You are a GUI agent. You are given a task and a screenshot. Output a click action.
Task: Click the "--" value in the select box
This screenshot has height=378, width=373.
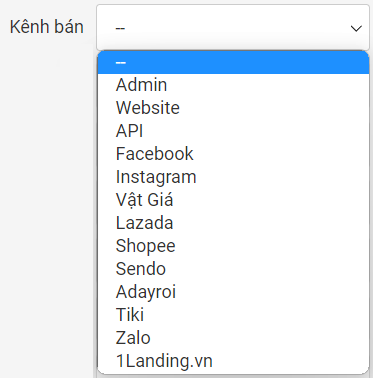point(120,28)
